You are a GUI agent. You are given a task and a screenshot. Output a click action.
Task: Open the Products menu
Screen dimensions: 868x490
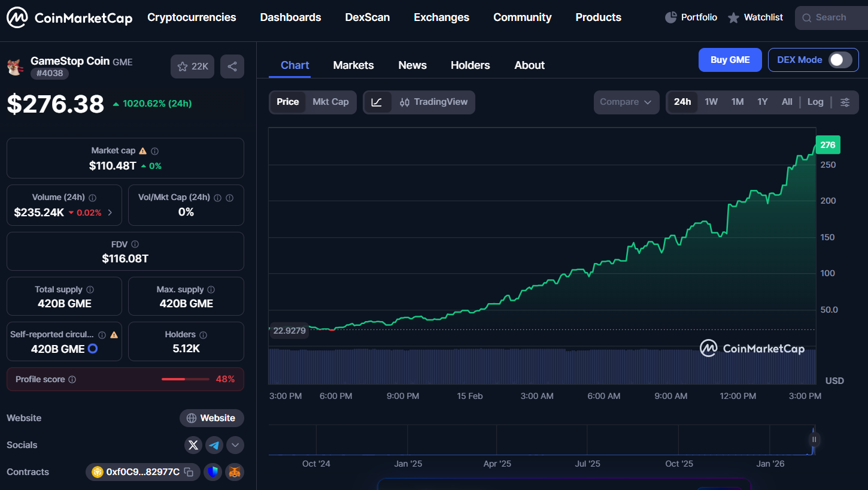(599, 18)
